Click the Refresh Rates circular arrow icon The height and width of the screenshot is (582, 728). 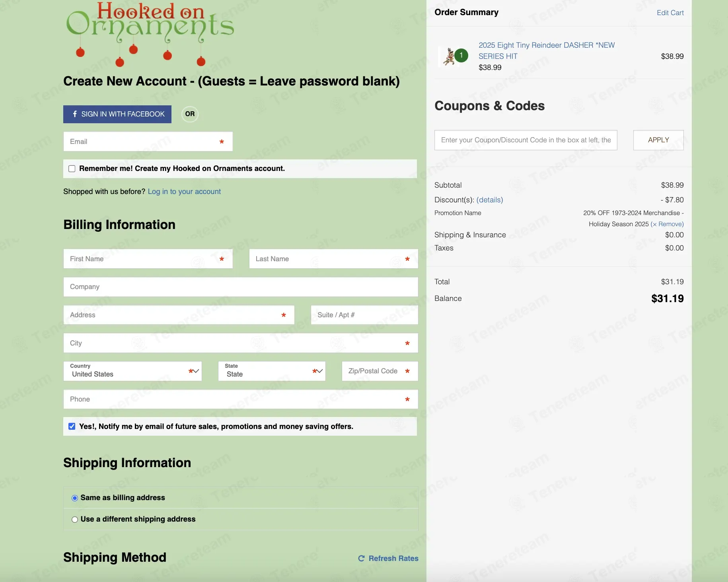tap(361, 558)
